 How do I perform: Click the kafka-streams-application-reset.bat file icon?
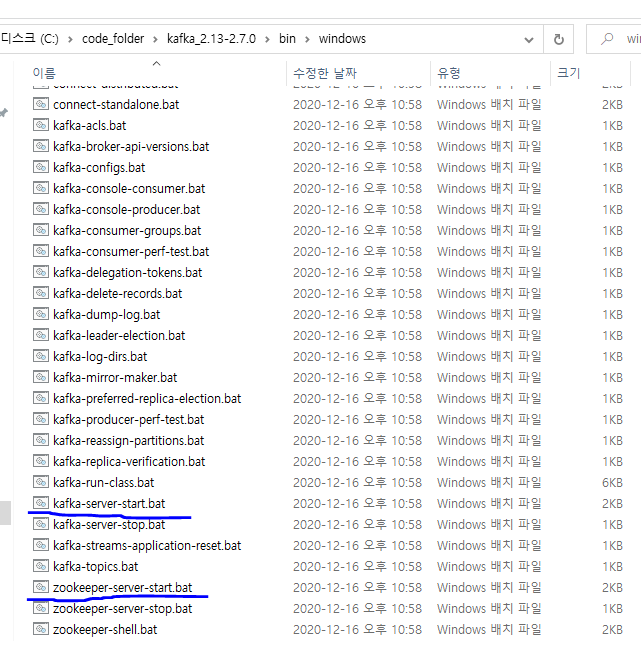41,545
